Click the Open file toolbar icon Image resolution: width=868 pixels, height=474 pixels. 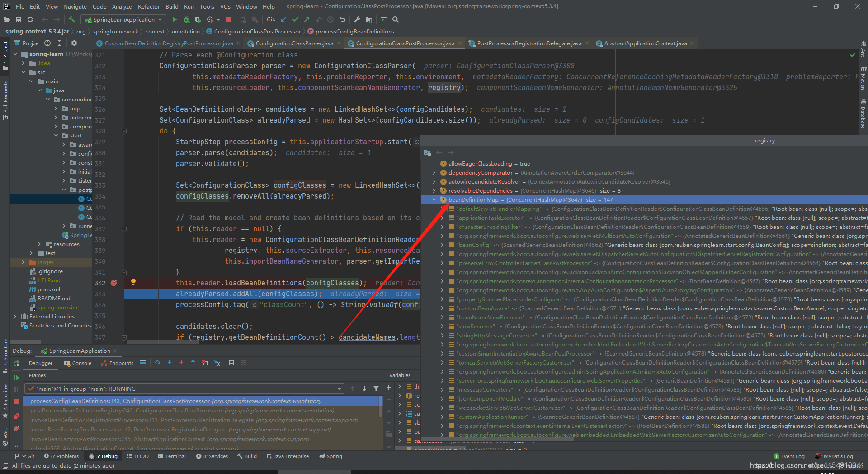pos(7,19)
